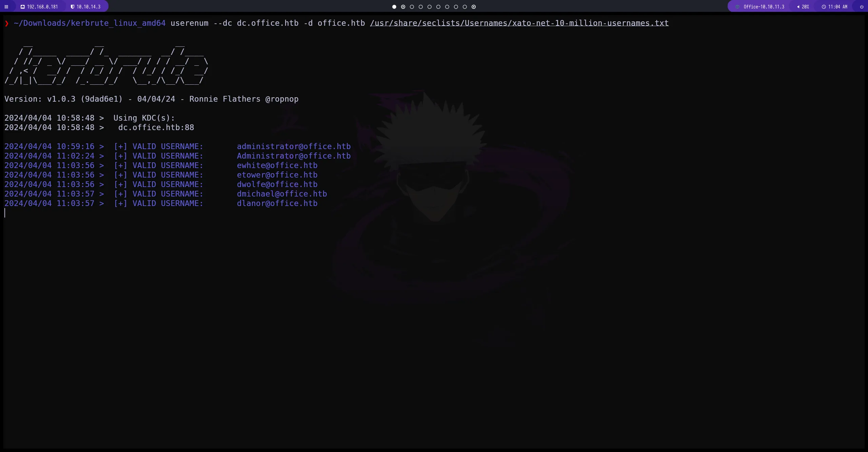Image resolution: width=868 pixels, height=452 pixels.
Task: Switch to the tenth workspace dot
Action: click(474, 7)
